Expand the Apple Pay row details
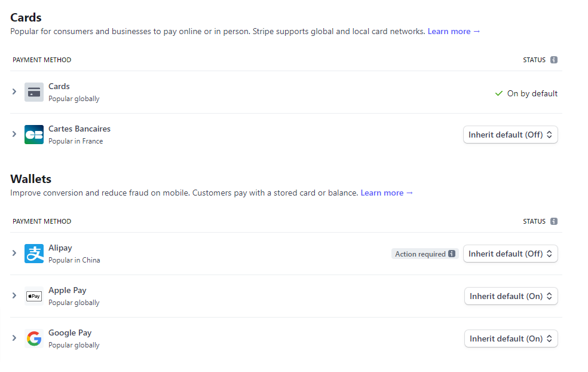This screenshot has width=588, height=372. pyautogui.click(x=14, y=295)
